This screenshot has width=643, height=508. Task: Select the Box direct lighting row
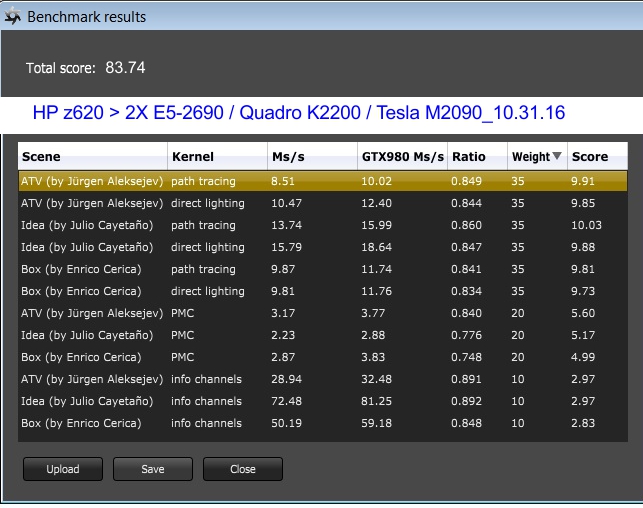pyautogui.click(x=323, y=291)
